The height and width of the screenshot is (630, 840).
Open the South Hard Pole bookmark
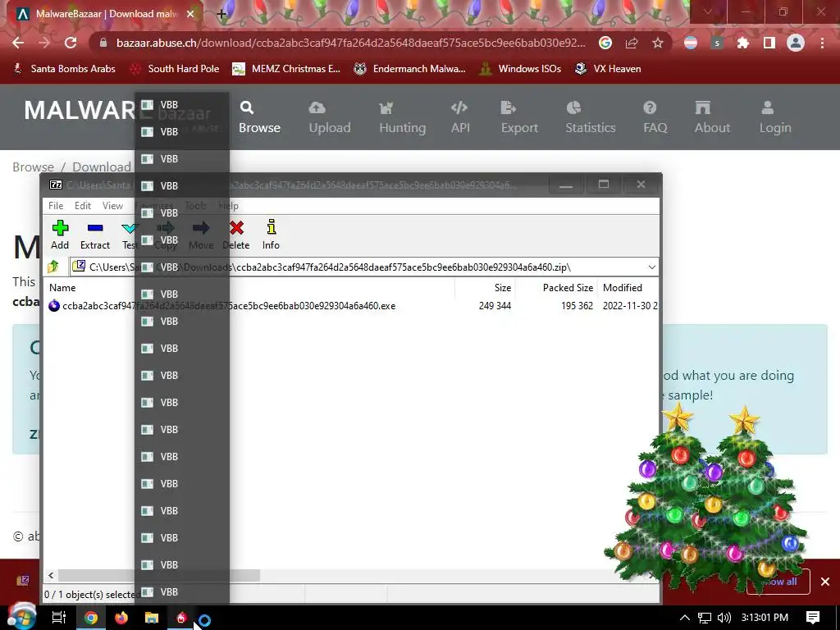176,69
